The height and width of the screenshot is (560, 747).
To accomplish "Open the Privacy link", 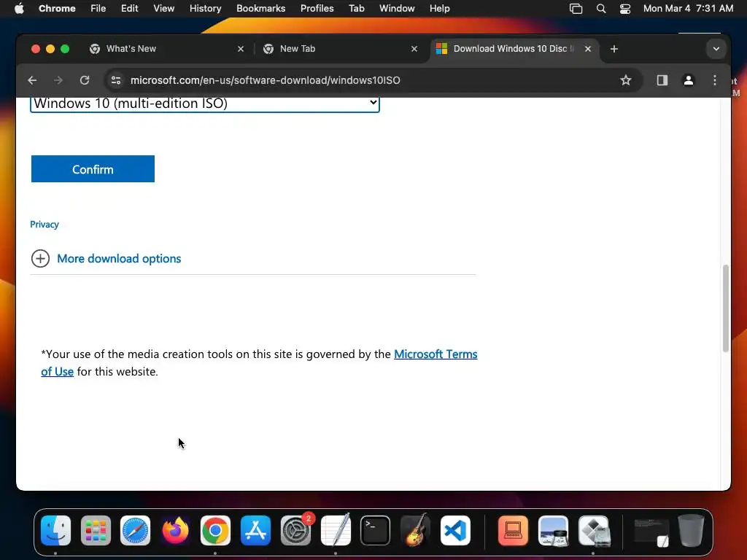I will [x=44, y=225].
